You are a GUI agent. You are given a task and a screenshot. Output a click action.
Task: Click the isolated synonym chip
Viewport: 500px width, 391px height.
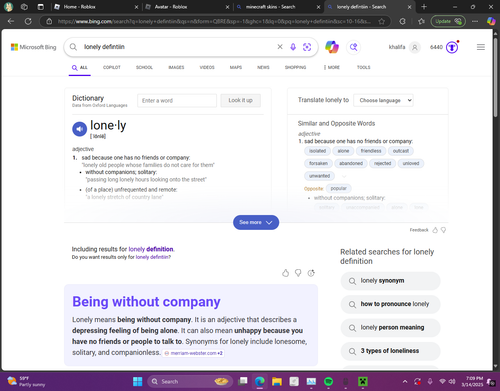[317, 151]
